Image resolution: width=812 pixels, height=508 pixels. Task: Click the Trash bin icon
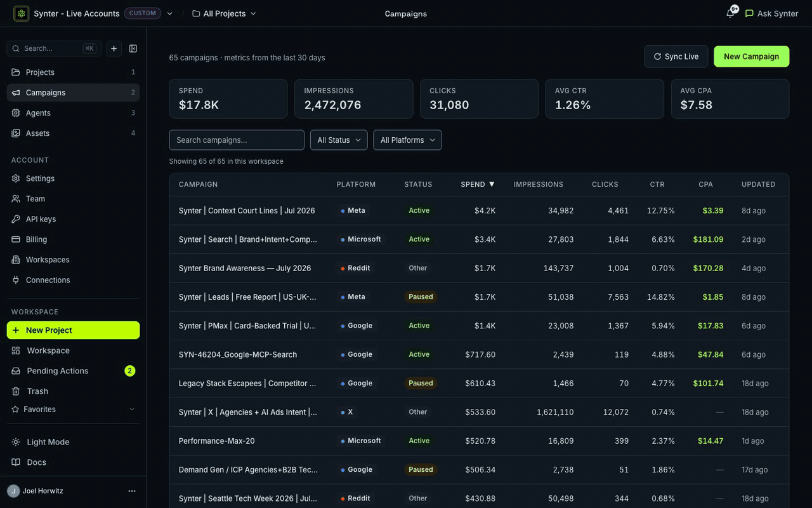pyautogui.click(x=16, y=391)
